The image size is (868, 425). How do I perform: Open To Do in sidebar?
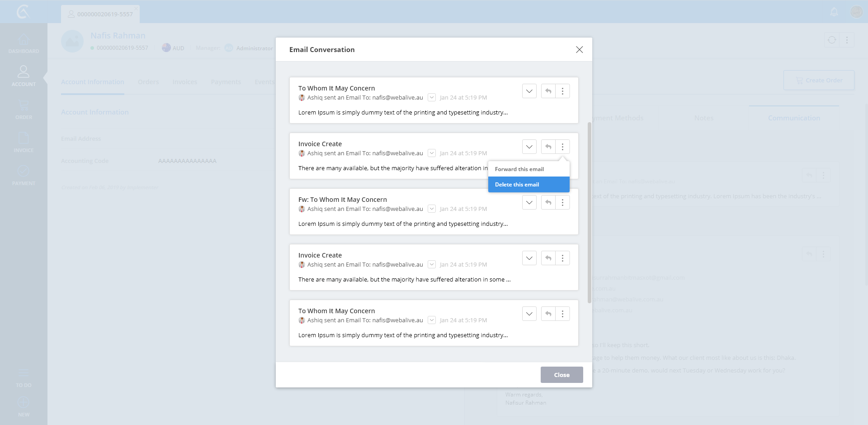24,378
